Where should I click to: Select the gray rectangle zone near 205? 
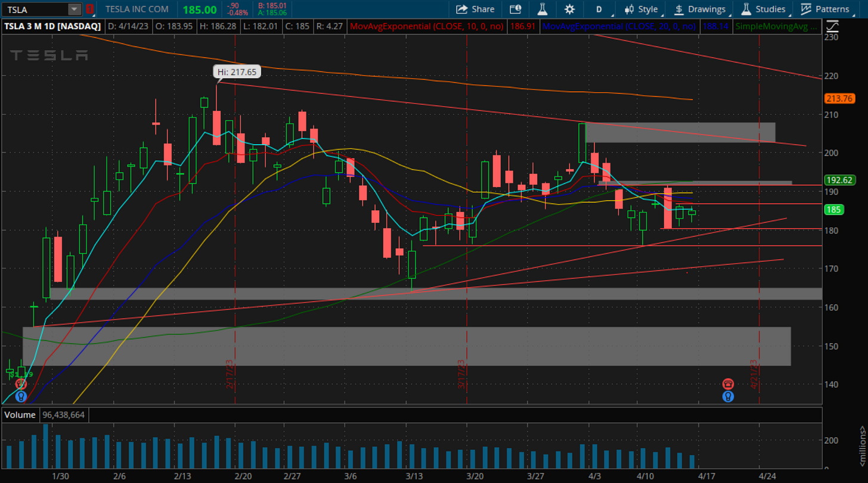(681, 132)
